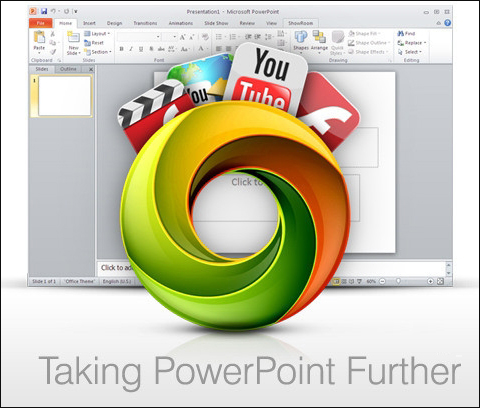Switch to the Animations tab

tap(181, 23)
